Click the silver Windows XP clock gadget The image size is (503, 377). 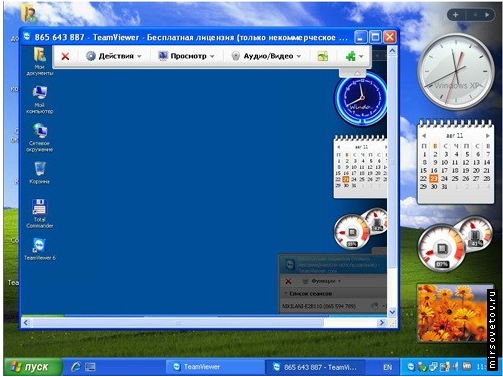(x=456, y=72)
